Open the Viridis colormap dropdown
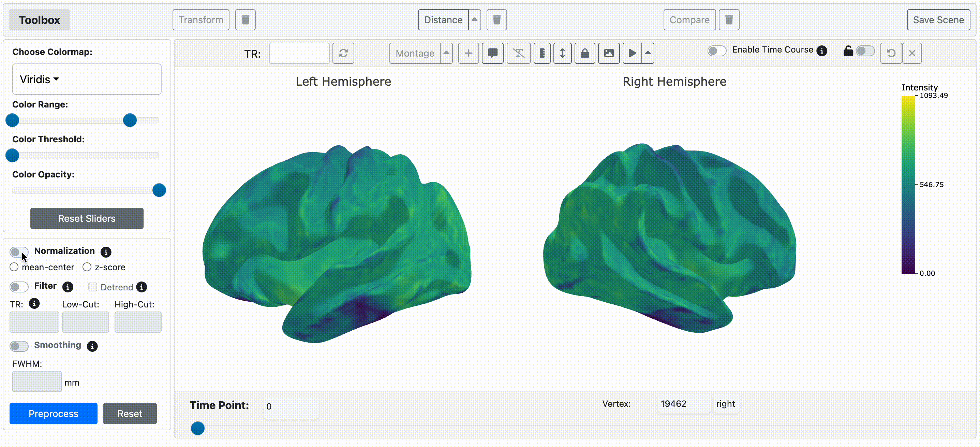The height and width of the screenshot is (447, 980). click(x=40, y=79)
